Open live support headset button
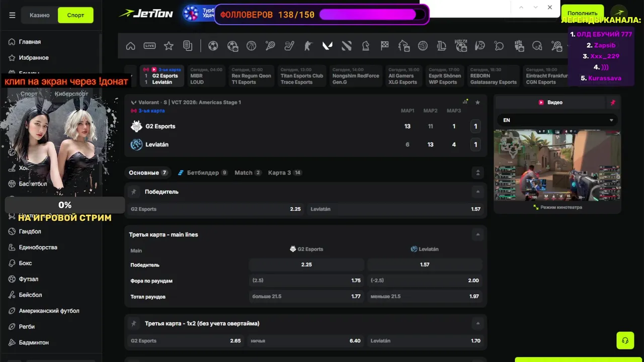The image size is (644, 362). pyautogui.click(x=625, y=340)
